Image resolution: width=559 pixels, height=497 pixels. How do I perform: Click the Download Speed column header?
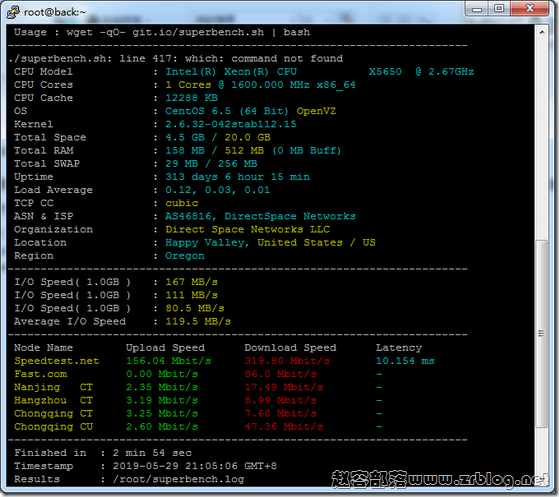tap(290, 348)
